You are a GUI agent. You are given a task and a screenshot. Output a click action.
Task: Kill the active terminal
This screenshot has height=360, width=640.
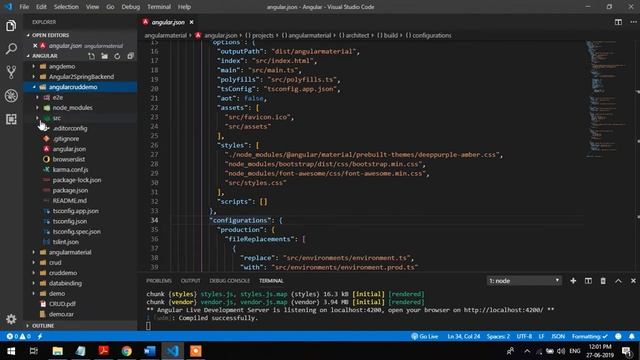pyautogui.click(x=603, y=281)
